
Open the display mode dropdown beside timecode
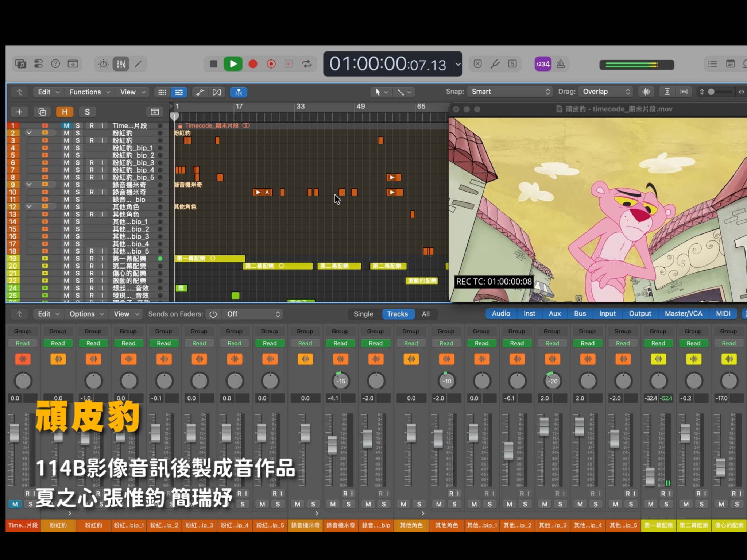pyautogui.click(x=458, y=64)
